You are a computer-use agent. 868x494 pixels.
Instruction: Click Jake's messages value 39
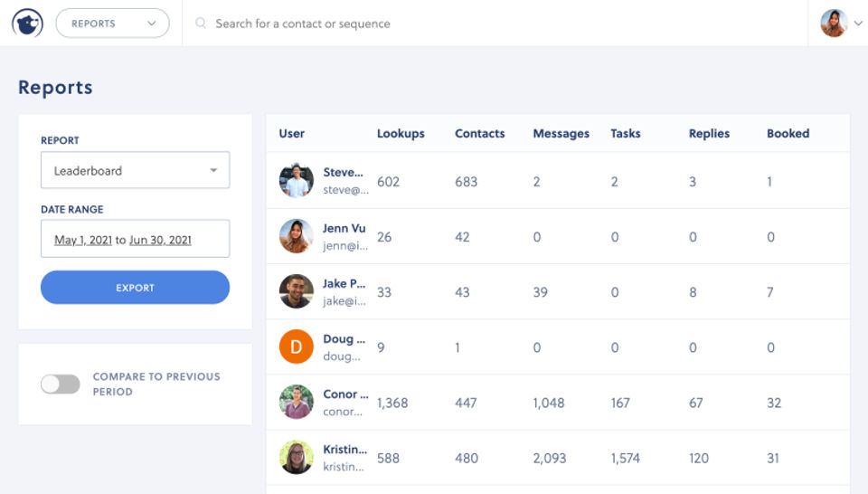pos(541,292)
